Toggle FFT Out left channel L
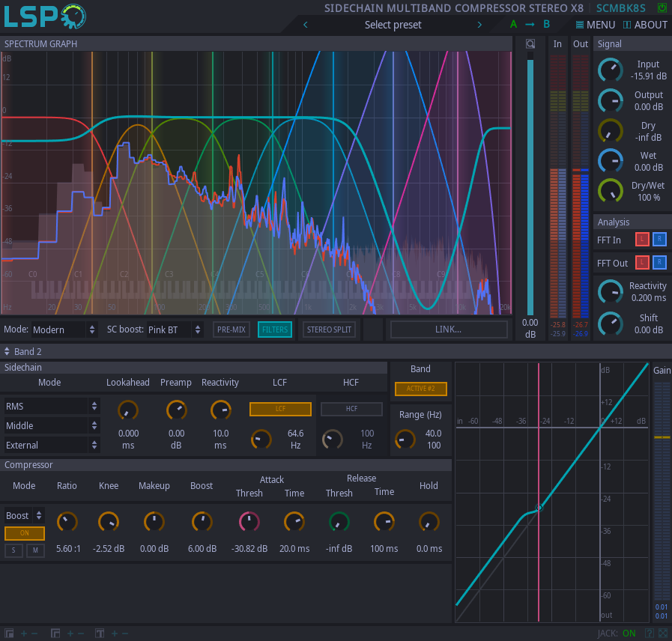Viewport: 672px width, 641px height. tap(642, 262)
